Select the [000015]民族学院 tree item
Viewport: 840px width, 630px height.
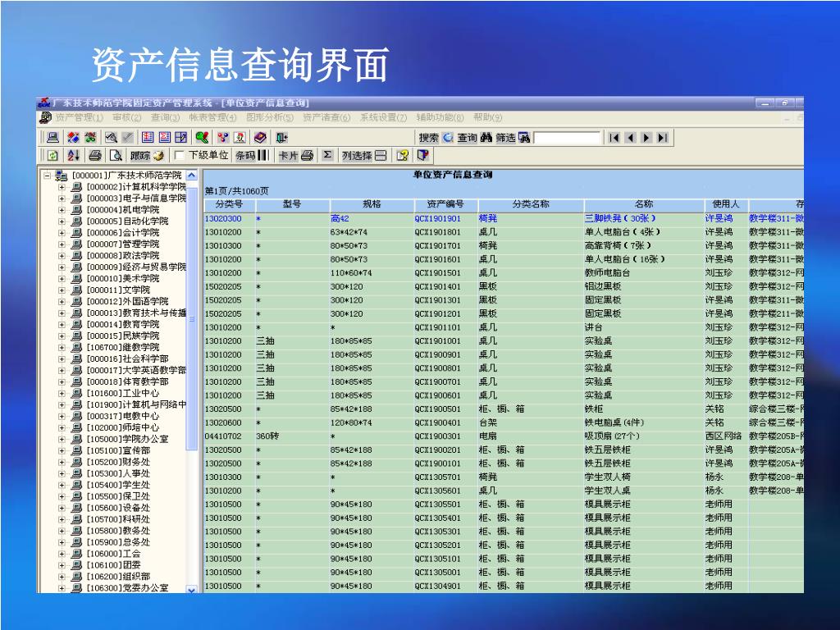(x=123, y=336)
